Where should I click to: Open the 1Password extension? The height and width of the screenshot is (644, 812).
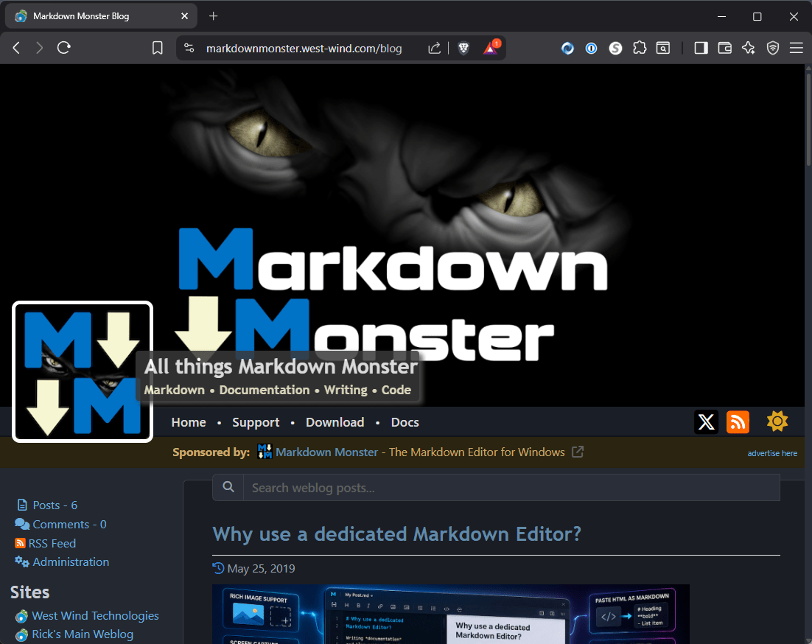click(x=591, y=48)
